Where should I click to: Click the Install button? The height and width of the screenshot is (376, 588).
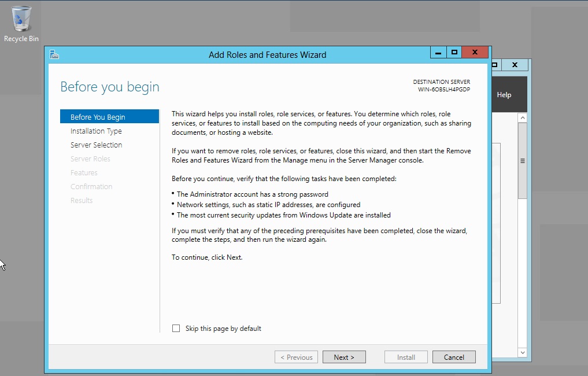point(406,357)
